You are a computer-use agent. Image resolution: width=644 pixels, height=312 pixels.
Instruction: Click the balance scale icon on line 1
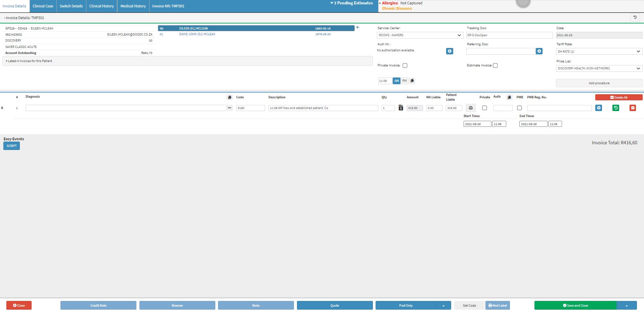click(471, 108)
